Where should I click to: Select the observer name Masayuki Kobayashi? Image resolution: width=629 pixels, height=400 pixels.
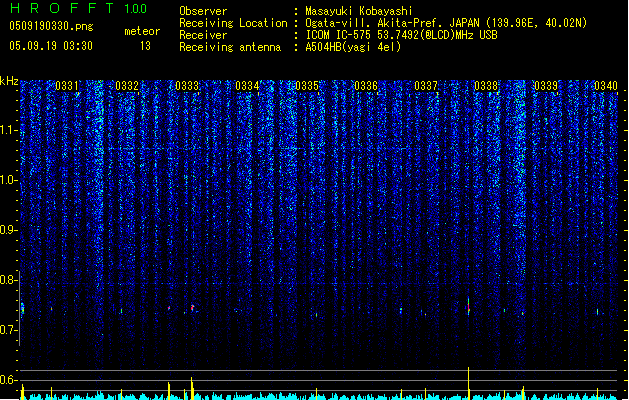pos(359,11)
